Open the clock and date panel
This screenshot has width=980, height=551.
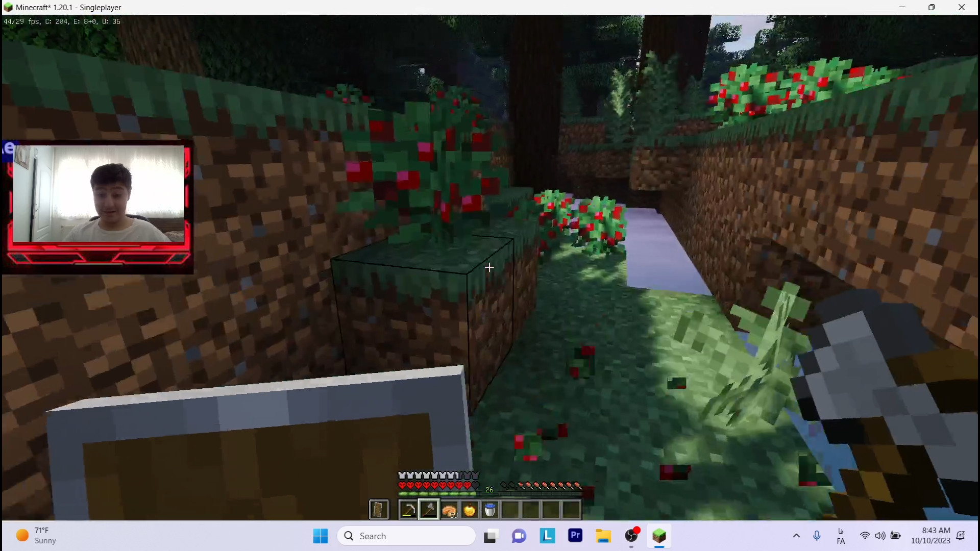click(931, 536)
